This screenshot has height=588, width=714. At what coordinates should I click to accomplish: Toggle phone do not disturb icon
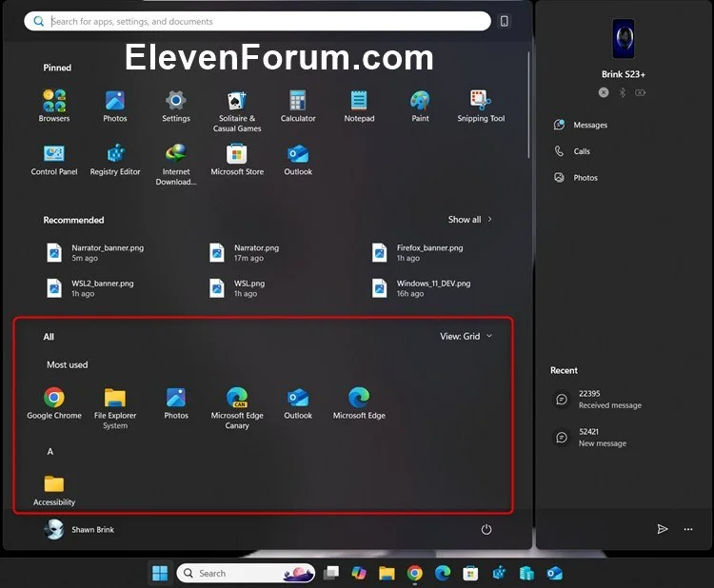604,92
